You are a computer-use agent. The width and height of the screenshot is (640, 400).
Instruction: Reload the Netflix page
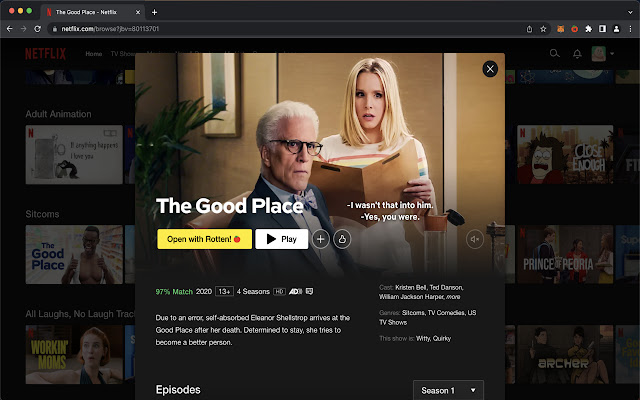[x=37, y=29]
